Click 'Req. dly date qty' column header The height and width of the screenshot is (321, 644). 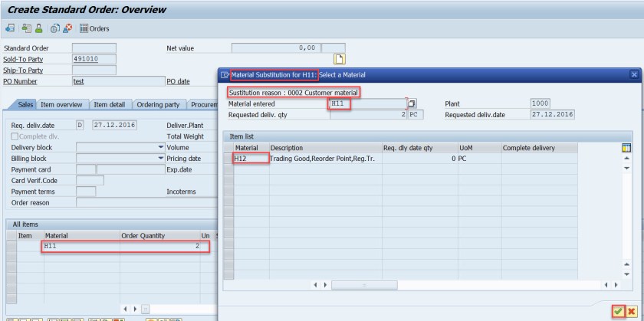(420, 148)
